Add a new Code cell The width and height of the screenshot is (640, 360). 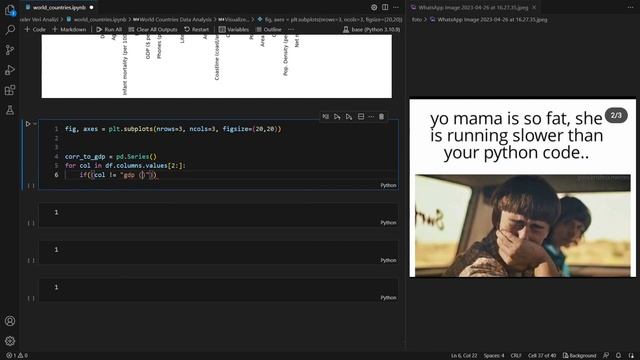(x=35, y=29)
